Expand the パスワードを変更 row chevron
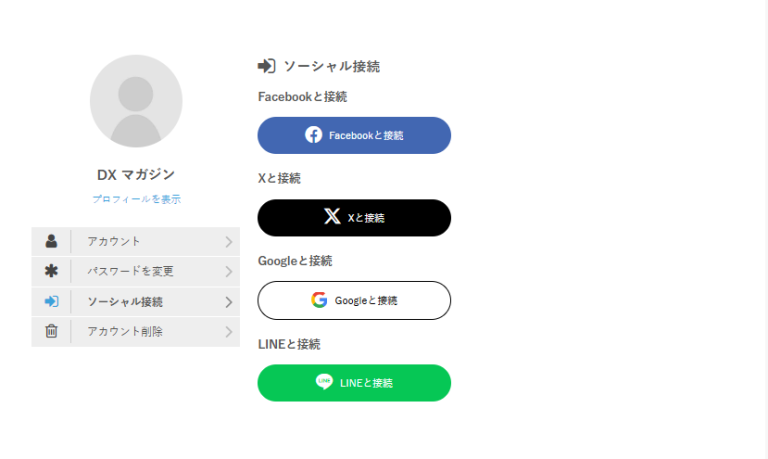The image size is (768, 459). (x=228, y=271)
